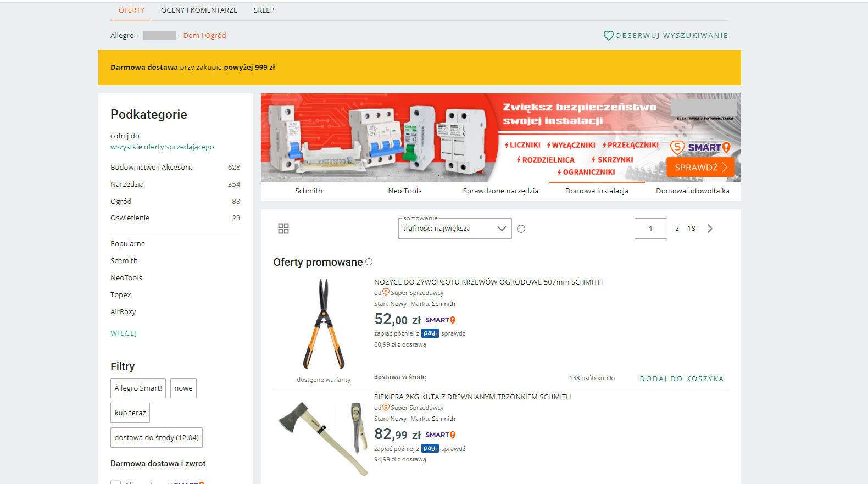
Task: Click info icon beside Oferty promowane
Action: click(369, 262)
